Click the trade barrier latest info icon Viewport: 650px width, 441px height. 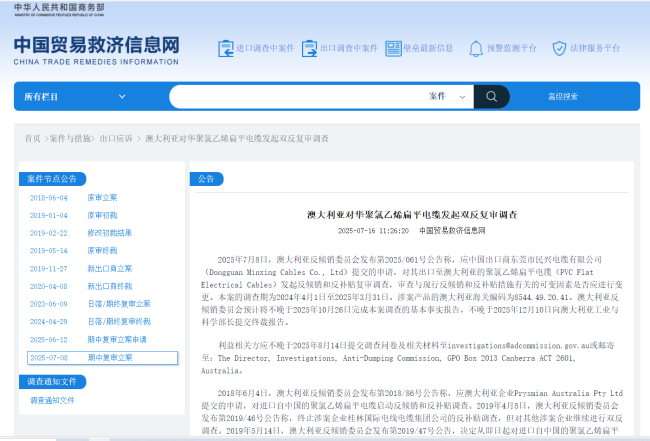click(393, 48)
